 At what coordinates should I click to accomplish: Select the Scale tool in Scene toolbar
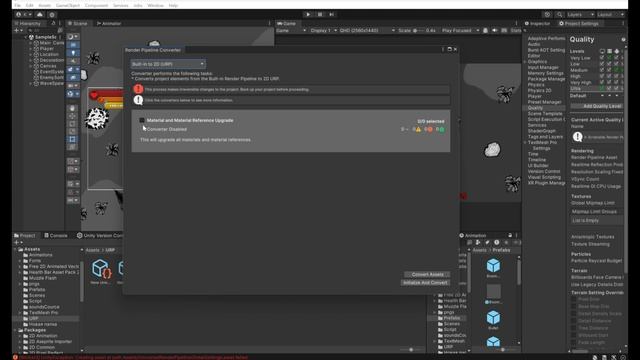coord(73,131)
